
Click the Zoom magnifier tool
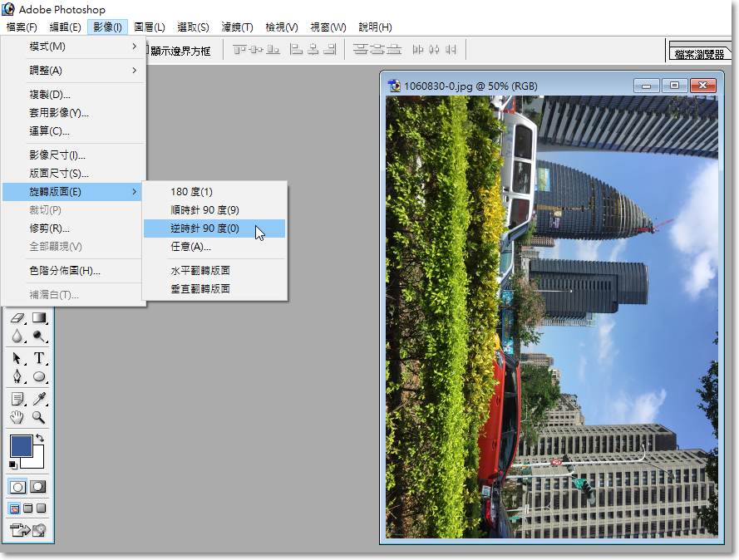(x=39, y=417)
